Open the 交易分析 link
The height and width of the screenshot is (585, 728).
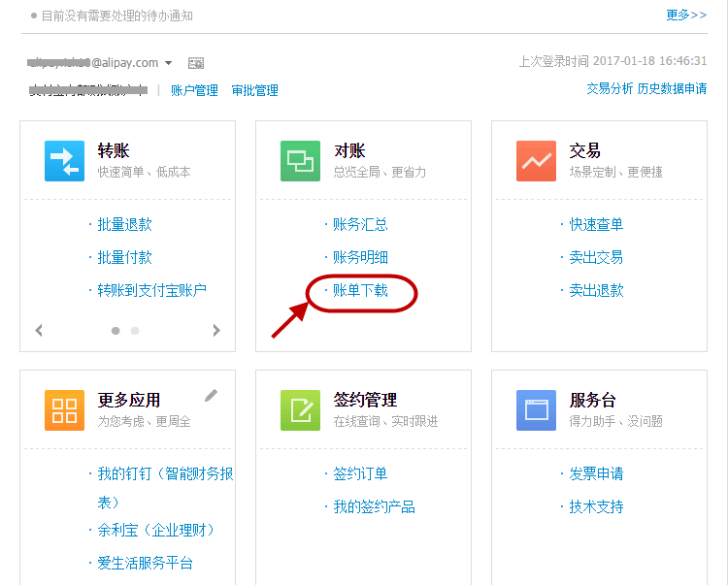610,88
